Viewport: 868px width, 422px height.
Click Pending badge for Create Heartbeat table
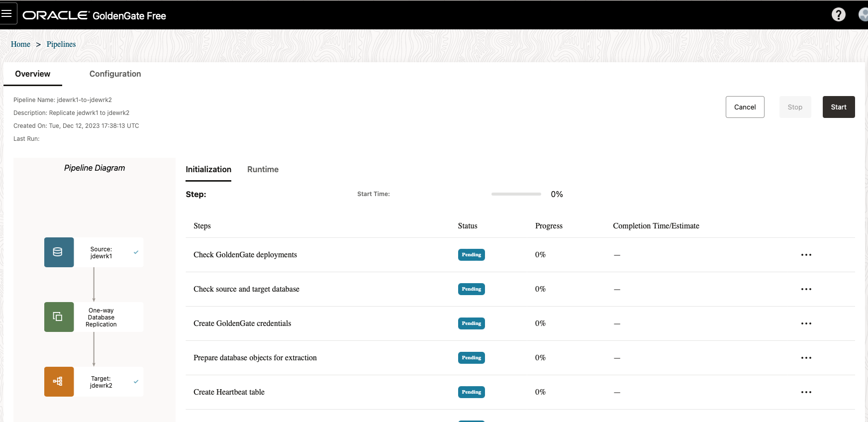point(472,392)
